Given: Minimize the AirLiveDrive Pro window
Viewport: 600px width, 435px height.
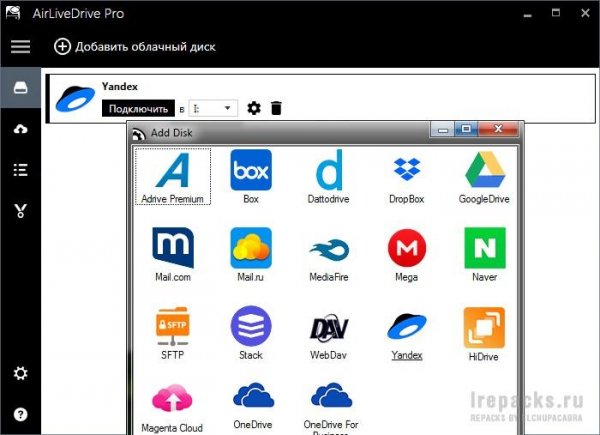Looking at the screenshot, I should [528, 14].
